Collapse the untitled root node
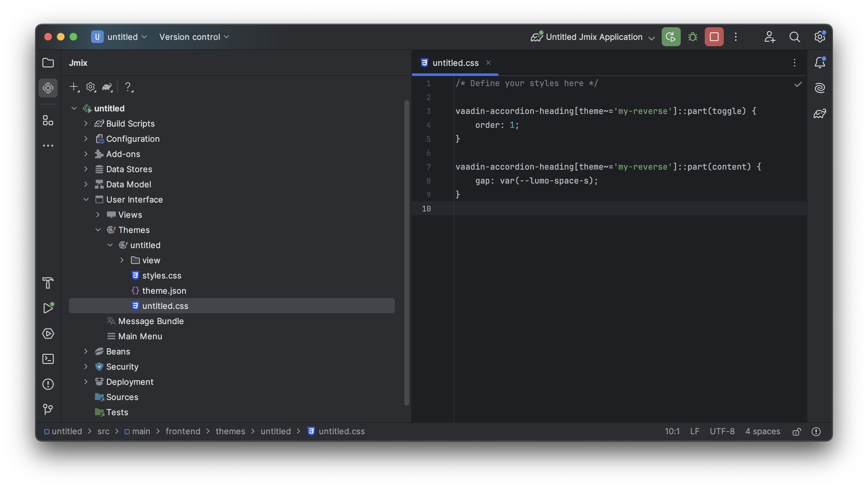The height and width of the screenshot is (488, 868). point(74,109)
